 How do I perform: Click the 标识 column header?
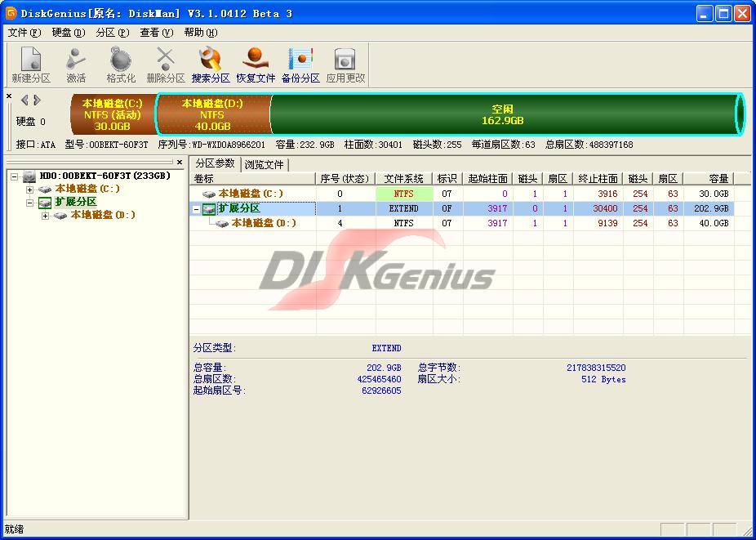click(447, 179)
